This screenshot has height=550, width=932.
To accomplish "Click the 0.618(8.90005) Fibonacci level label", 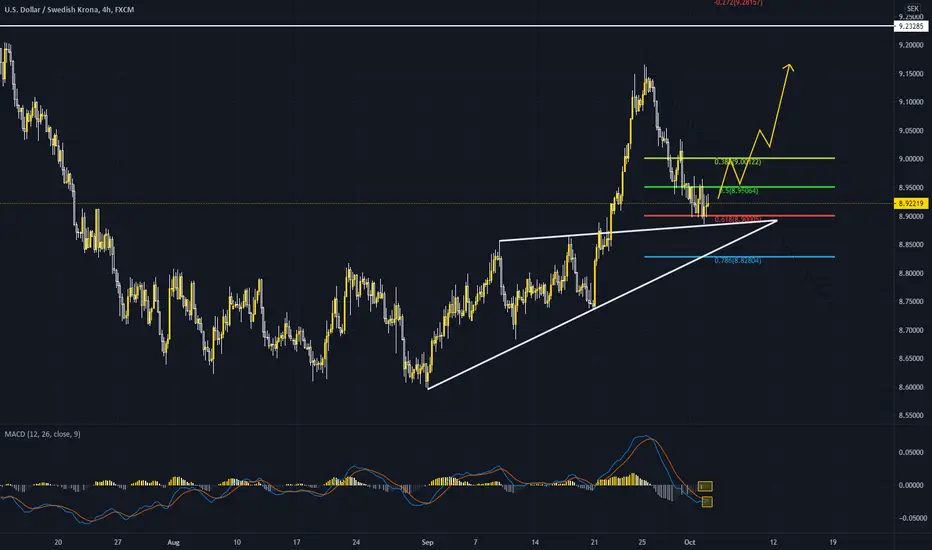I will [x=738, y=219].
